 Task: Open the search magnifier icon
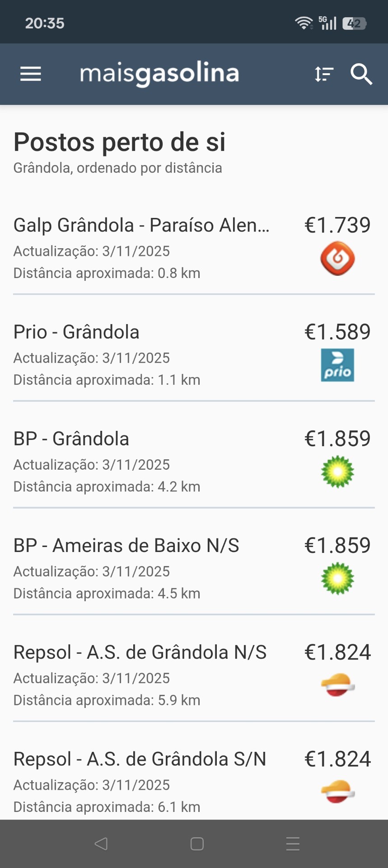[x=361, y=74]
